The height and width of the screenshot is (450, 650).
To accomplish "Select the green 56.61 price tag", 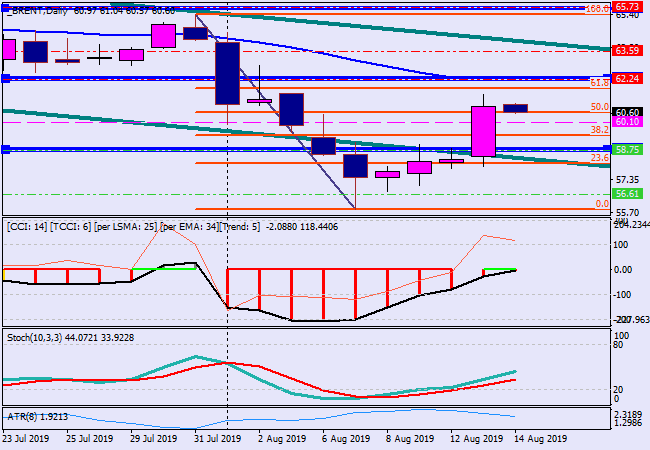I will click(x=627, y=194).
